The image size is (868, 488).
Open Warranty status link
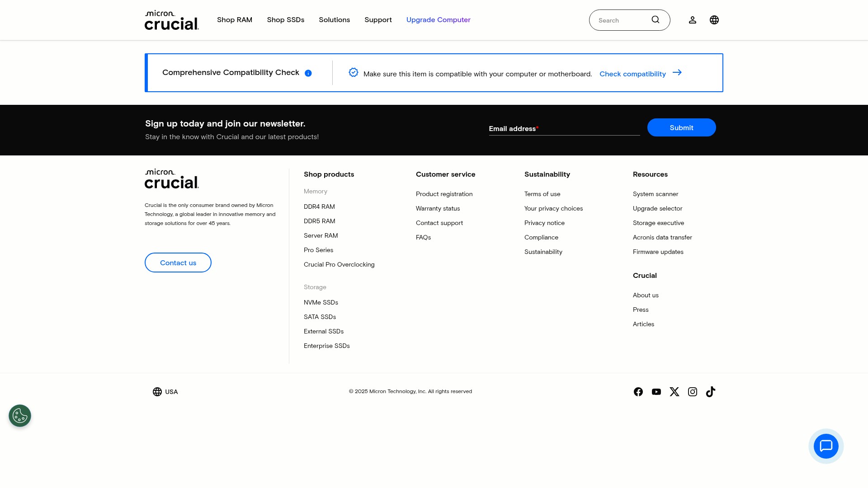(x=438, y=209)
